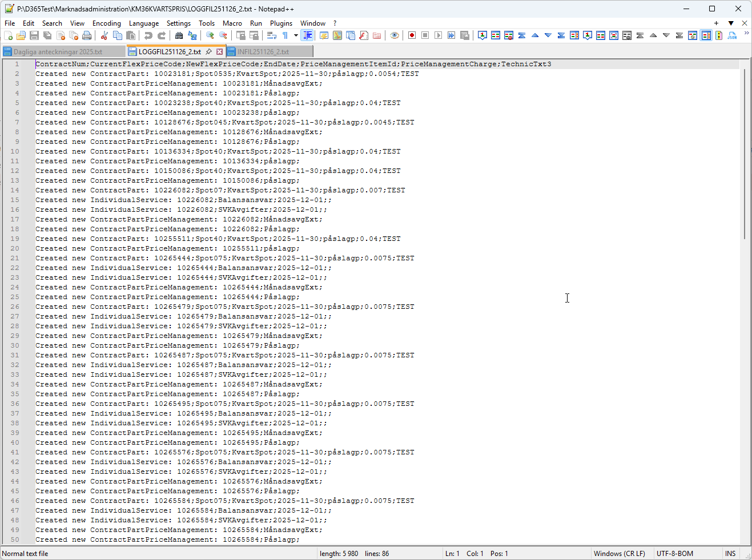Expand the pilcrow dropdown arrow
The height and width of the screenshot is (560, 752).
(x=296, y=35)
